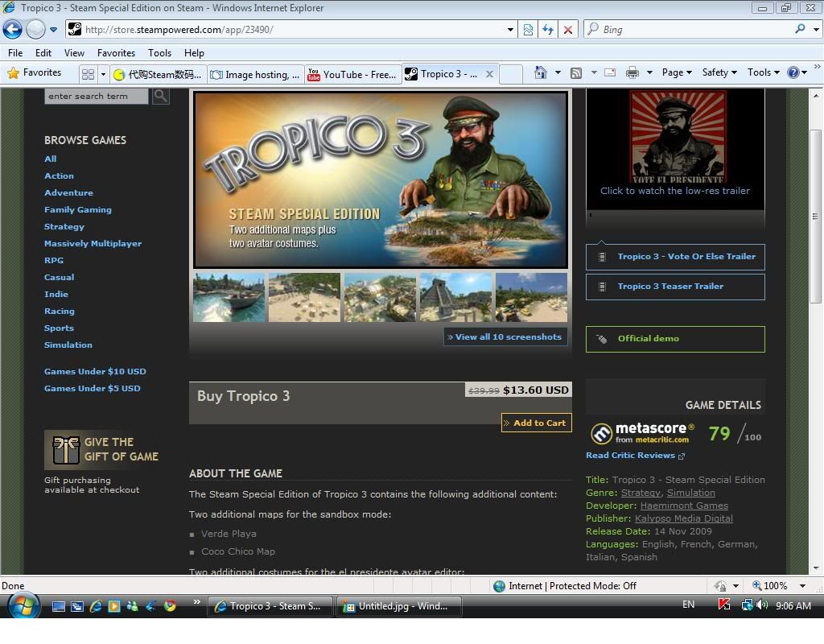Play the Vote El Presidente low-res trailer
Image resolution: width=824 pixels, height=644 pixels.
675,150
